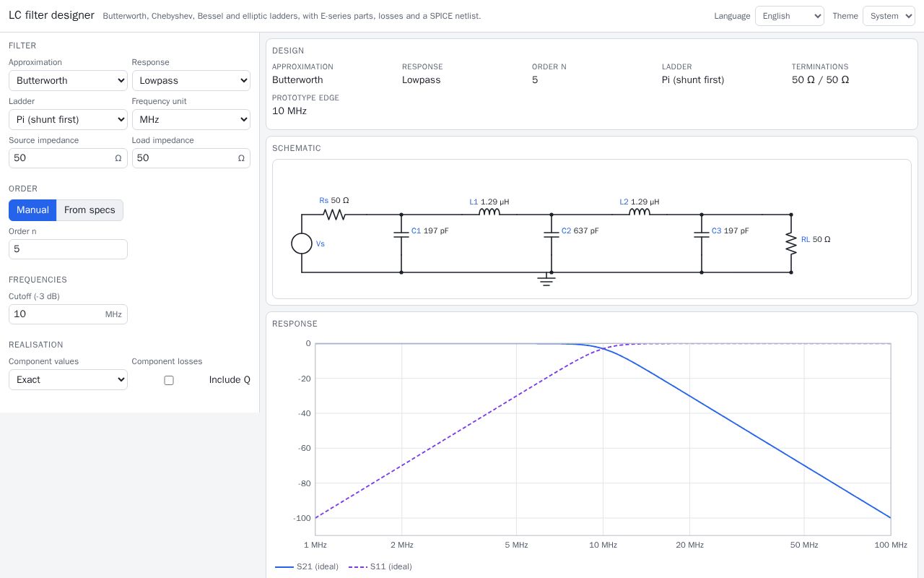Click the C2 capacitor symbol
924x578 pixels.
tap(552, 233)
